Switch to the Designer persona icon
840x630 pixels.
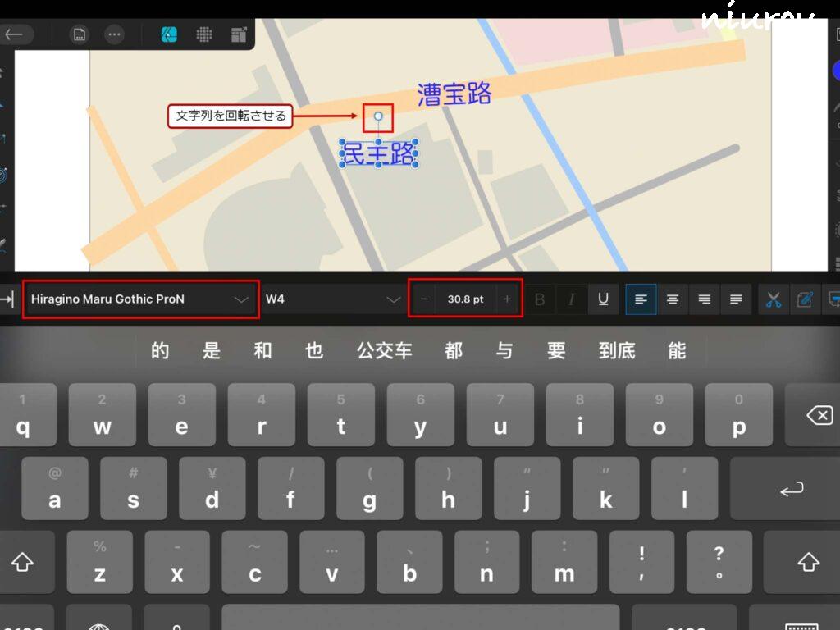click(x=169, y=34)
